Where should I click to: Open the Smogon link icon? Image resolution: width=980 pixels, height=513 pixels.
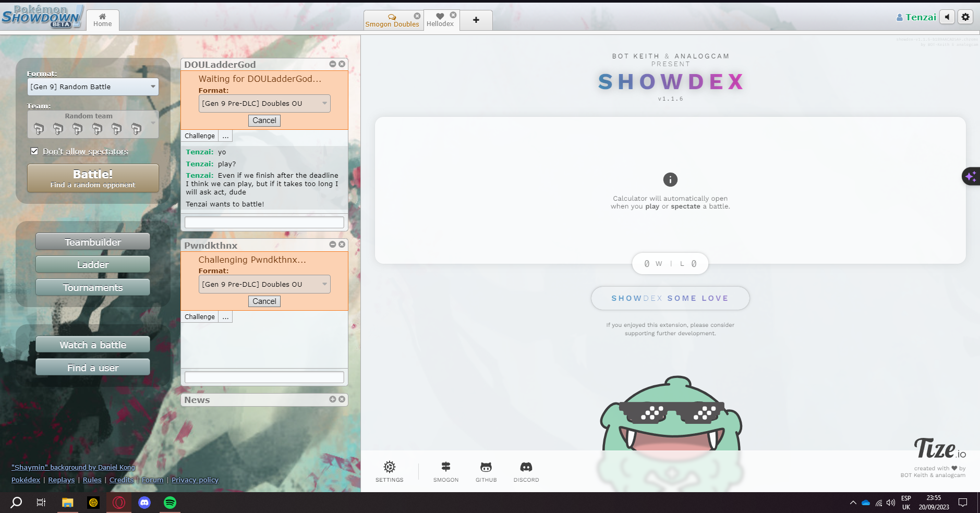coord(445,467)
